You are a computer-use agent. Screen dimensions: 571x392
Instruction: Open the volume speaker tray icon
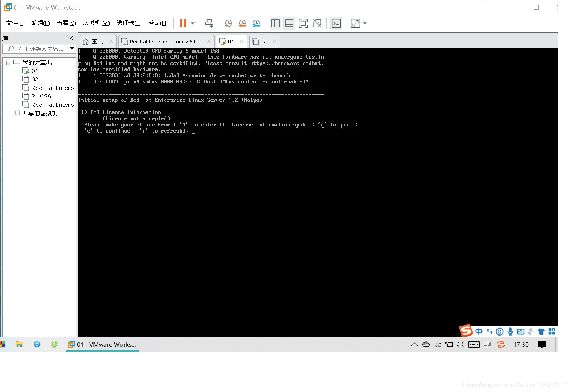click(460, 344)
